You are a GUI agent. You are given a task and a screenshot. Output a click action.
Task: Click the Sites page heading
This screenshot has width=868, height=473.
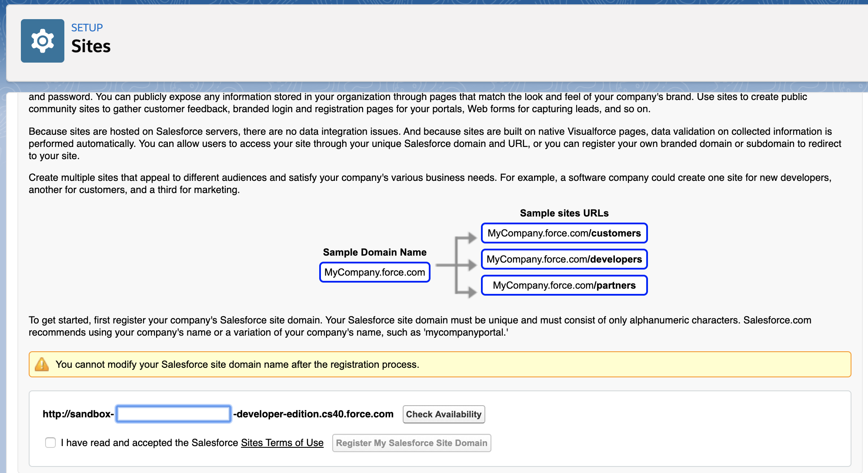pyautogui.click(x=91, y=46)
